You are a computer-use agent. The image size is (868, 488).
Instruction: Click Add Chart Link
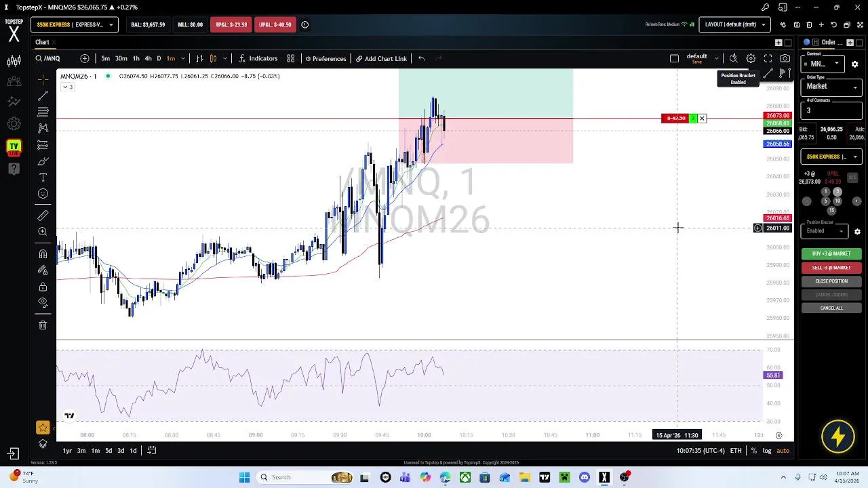[381, 58]
